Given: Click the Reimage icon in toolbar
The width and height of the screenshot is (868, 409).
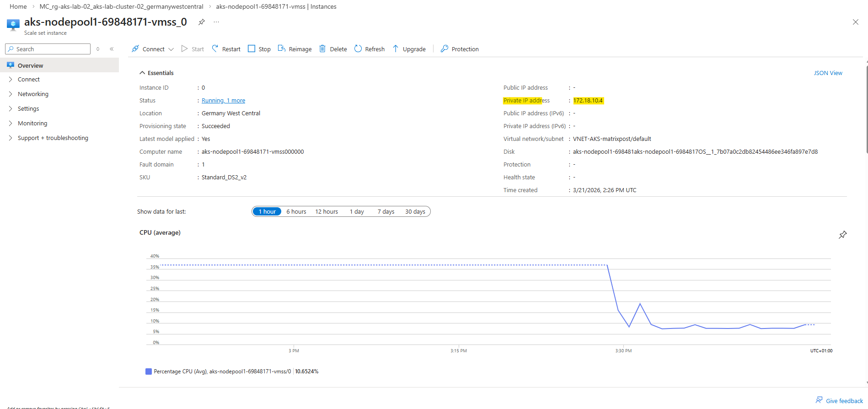Looking at the screenshot, I should point(282,49).
